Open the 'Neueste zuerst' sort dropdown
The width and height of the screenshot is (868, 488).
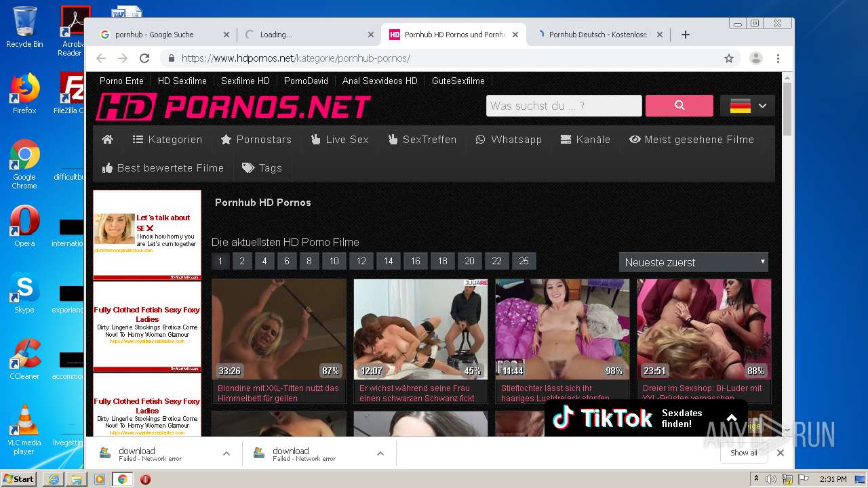[x=693, y=262]
